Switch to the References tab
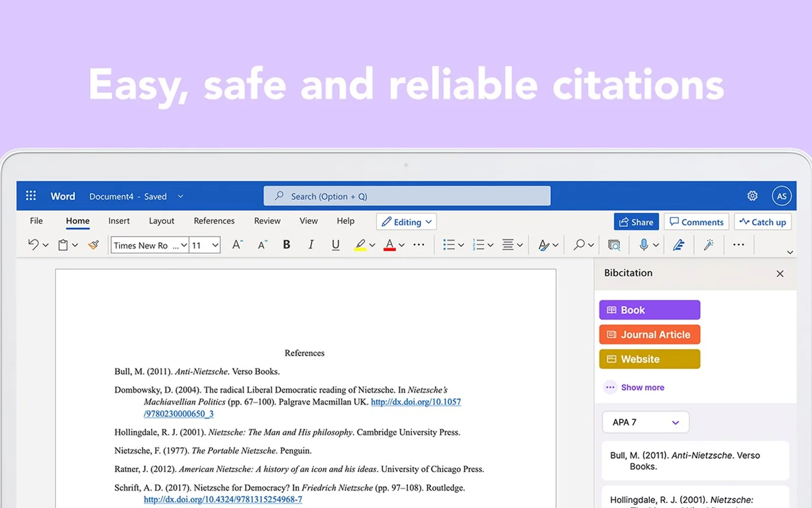Viewport: 812px width, 508px height. [214, 221]
